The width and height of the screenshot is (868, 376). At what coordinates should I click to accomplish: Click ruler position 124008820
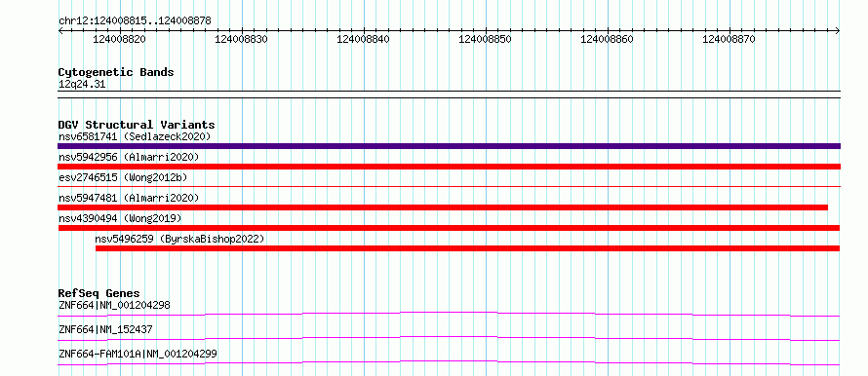click(119, 39)
